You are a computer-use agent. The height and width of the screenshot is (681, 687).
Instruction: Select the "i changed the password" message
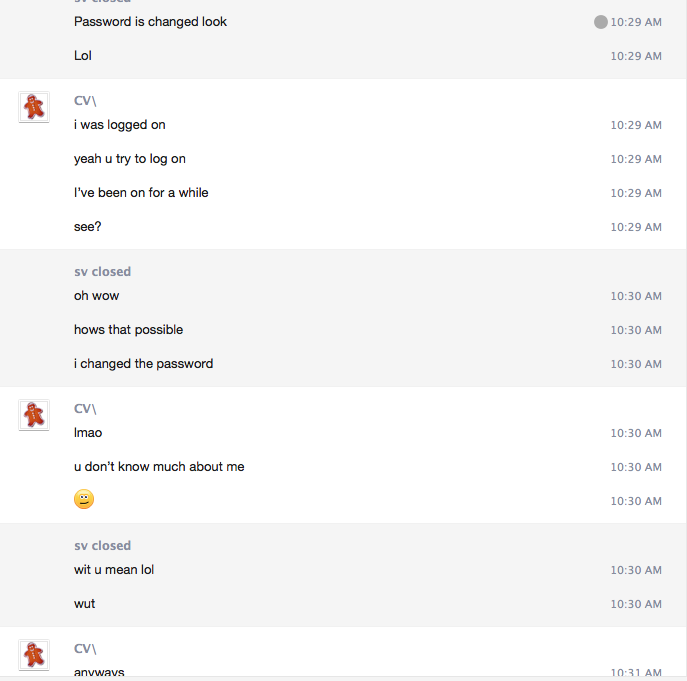click(x=143, y=364)
